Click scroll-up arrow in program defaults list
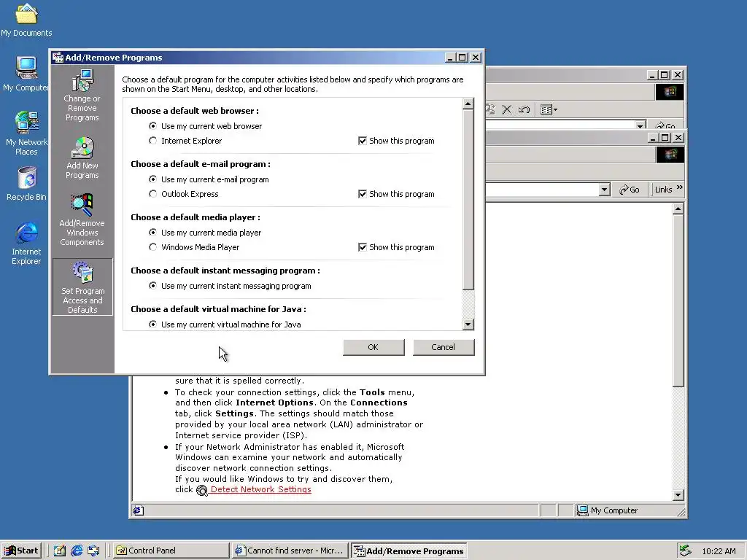The image size is (747, 560). coord(468,104)
